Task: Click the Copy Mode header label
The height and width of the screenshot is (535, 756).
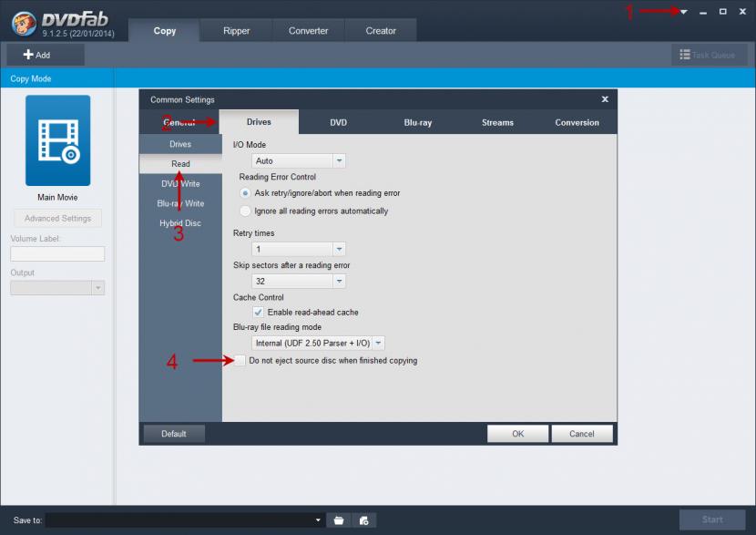Action: tap(31, 78)
